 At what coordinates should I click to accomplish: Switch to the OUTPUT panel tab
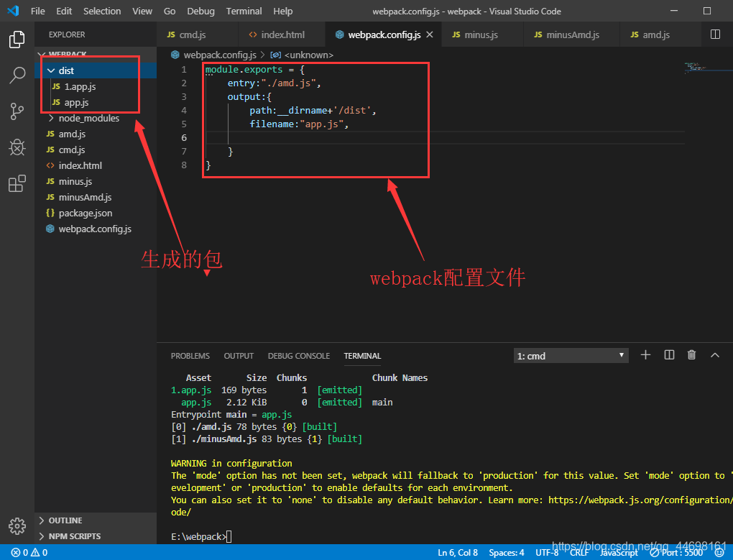point(239,356)
